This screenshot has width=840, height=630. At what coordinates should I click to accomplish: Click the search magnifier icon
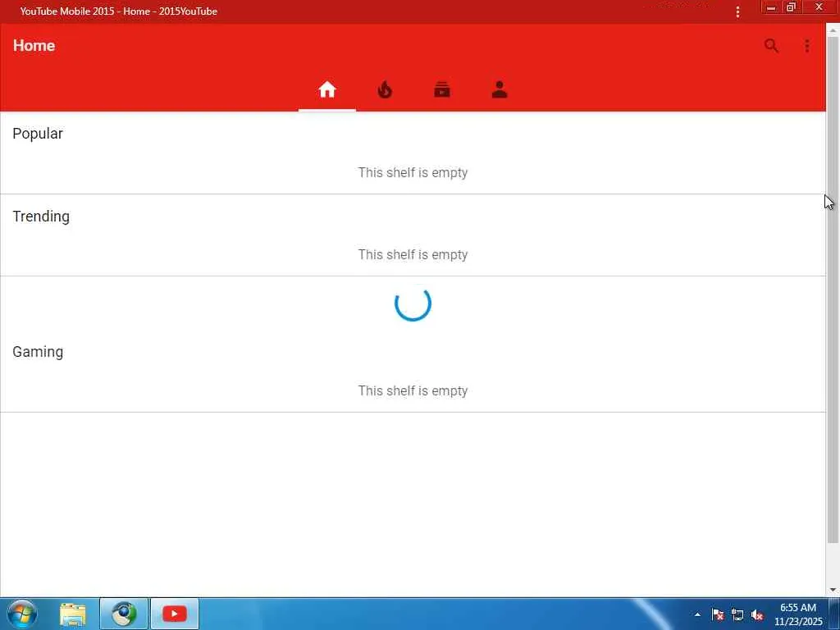click(x=771, y=46)
